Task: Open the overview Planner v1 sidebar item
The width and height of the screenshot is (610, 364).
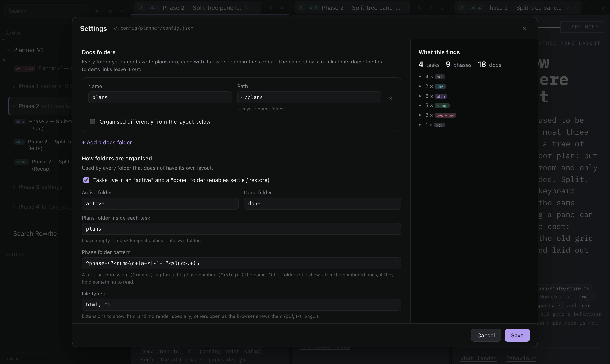Action: [x=43, y=68]
